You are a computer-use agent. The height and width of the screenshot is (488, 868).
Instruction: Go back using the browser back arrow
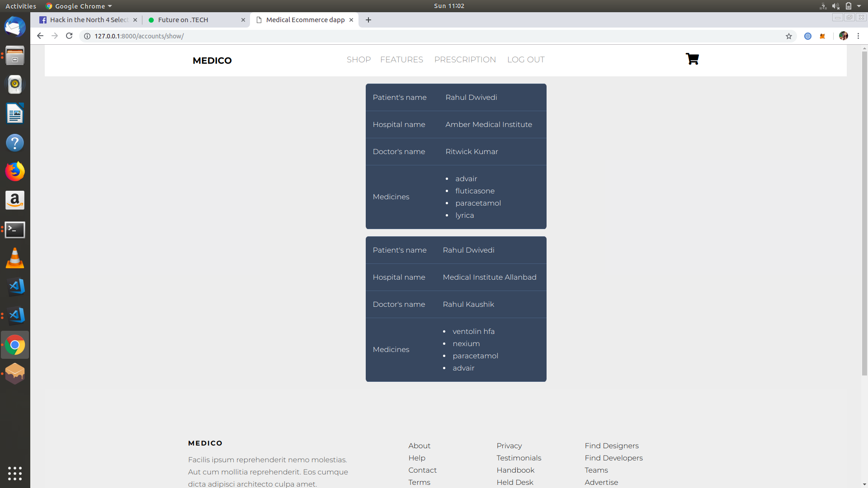point(40,36)
